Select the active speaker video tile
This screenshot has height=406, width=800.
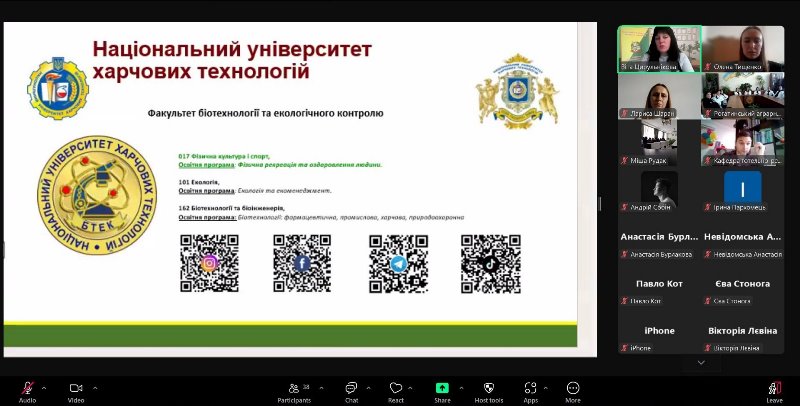(x=660, y=49)
